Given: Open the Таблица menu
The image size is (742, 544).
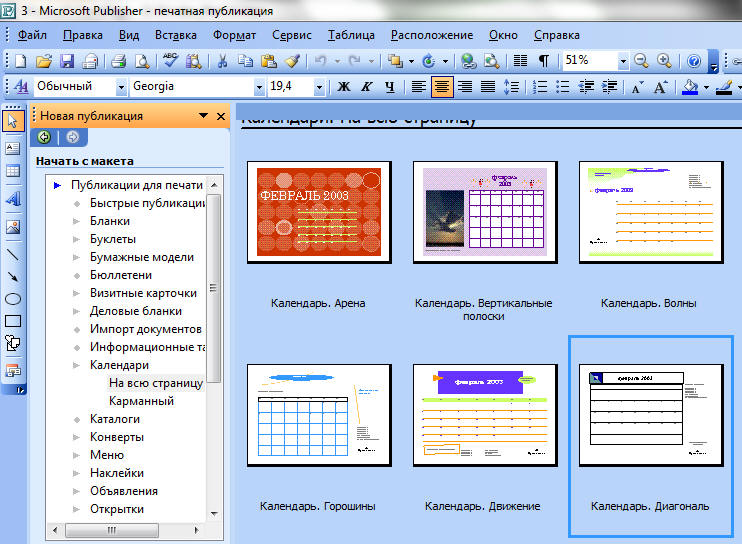Looking at the screenshot, I should click(x=351, y=35).
